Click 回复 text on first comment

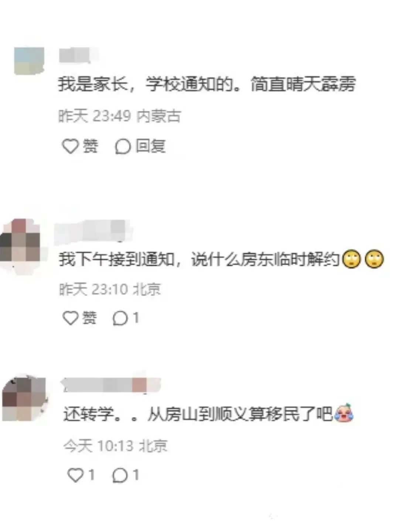coord(150,146)
